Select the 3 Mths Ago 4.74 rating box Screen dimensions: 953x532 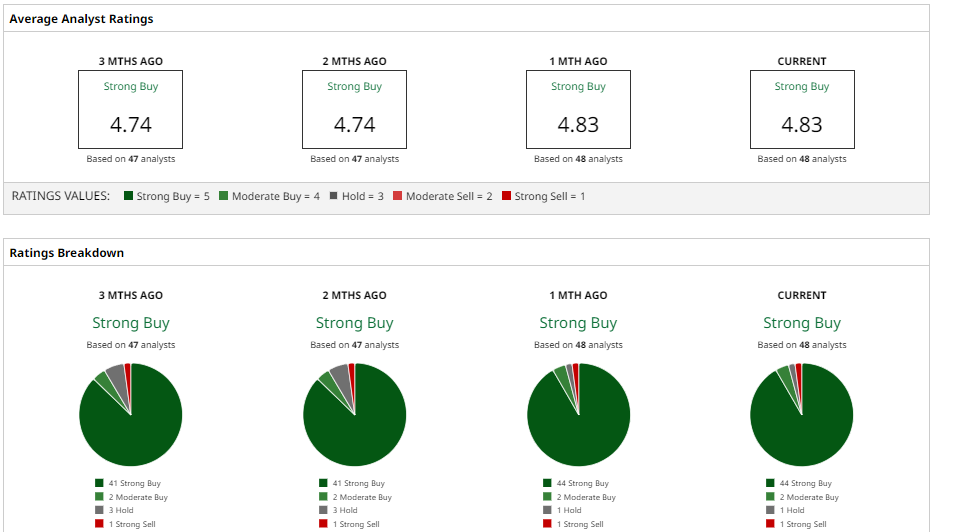pos(131,109)
